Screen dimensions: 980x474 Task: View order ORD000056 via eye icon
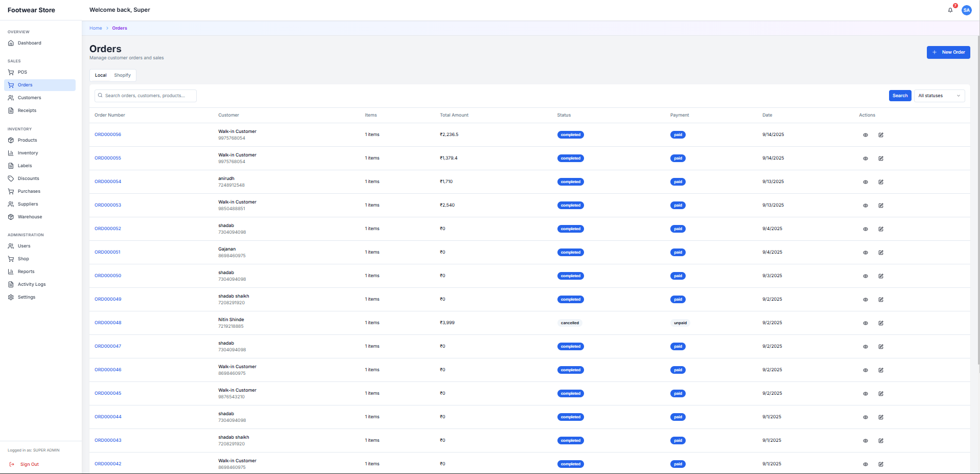(866, 135)
